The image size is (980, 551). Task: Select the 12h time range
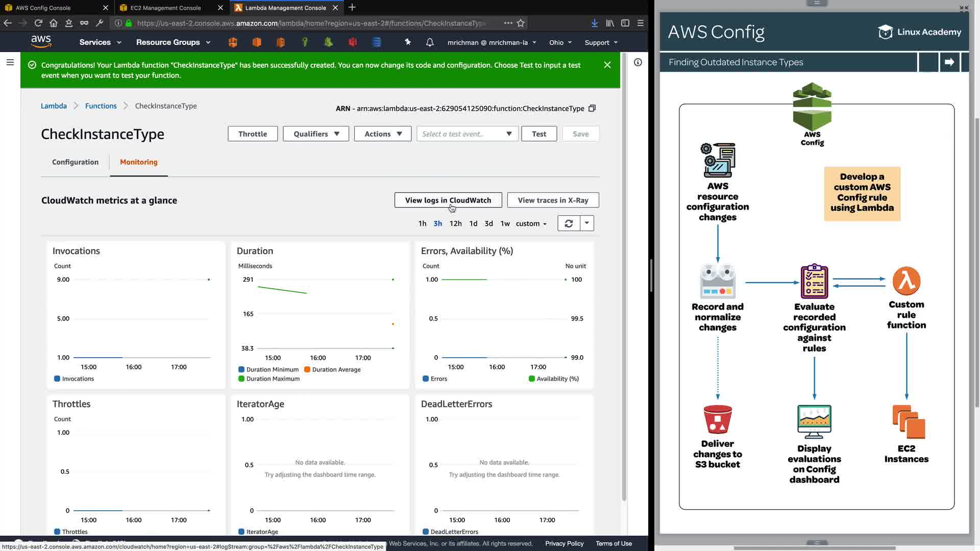coord(455,223)
